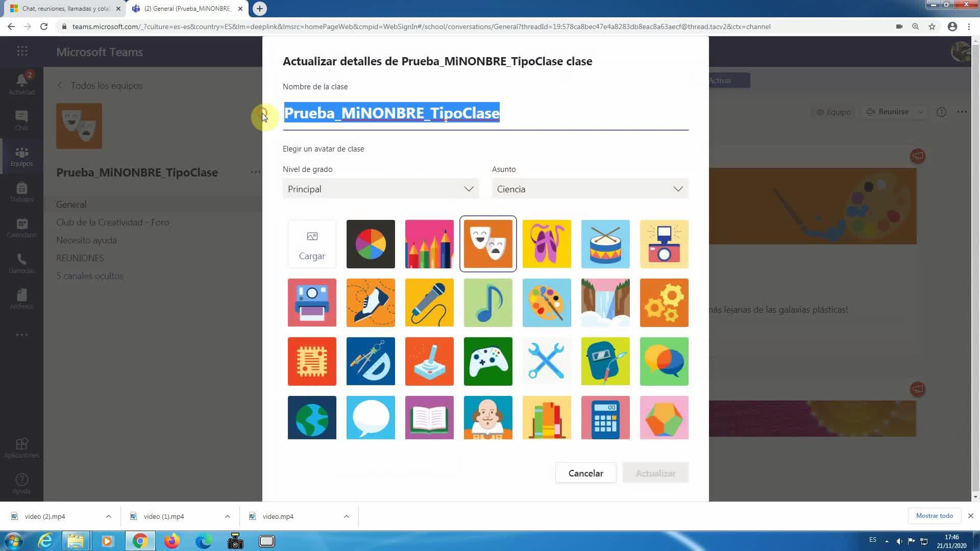Pick the microphone avatar icon
Image resolution: width=980 pixels, height=551 pixels.
coord(429,303)
